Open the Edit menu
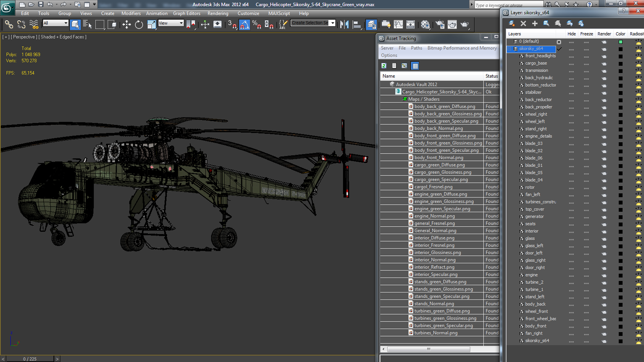Image resolution: width=644 pixels, height=362 pixels. click(x=25, y=13)
